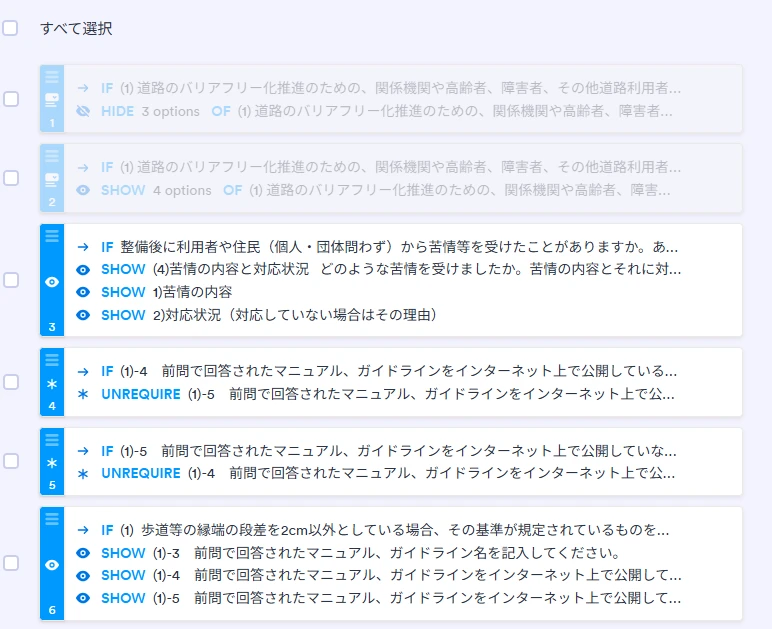Viewport: 772px width, 629px height.
Task: Tick the checkbox for rule 4
Action: pyautogui.click(x=11, y=382)
